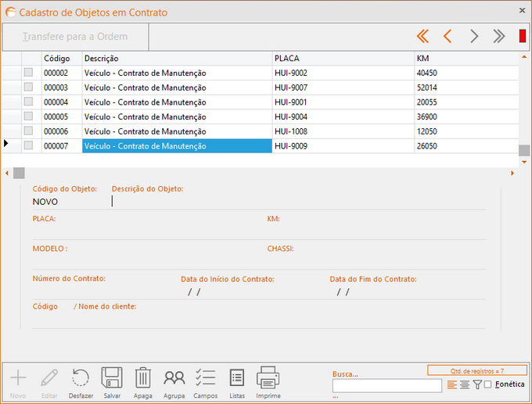Click the KM input field in form

[x=376, y=231]
